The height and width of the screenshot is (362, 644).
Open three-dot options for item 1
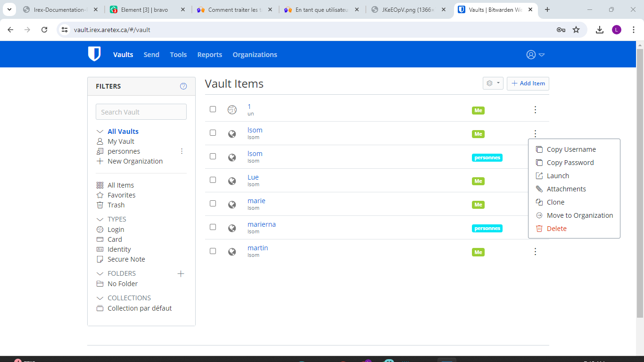pyautogui.click(x=535, y=110)
